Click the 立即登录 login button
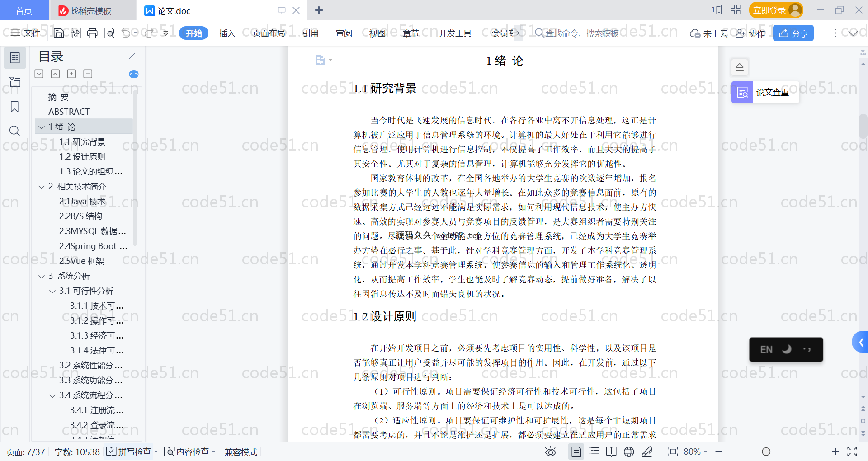Image resolution: width=868 pixels, height=461 pixels. [x=776, y=10]
